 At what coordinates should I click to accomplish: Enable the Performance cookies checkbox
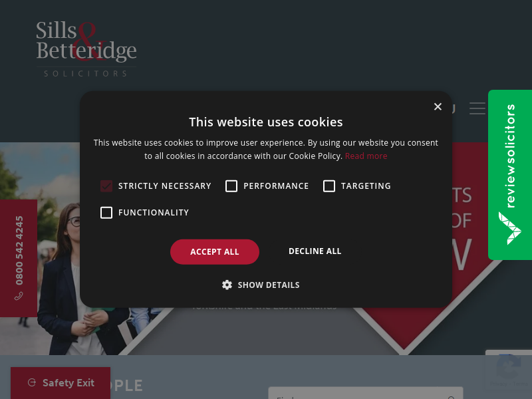point(231,186)
